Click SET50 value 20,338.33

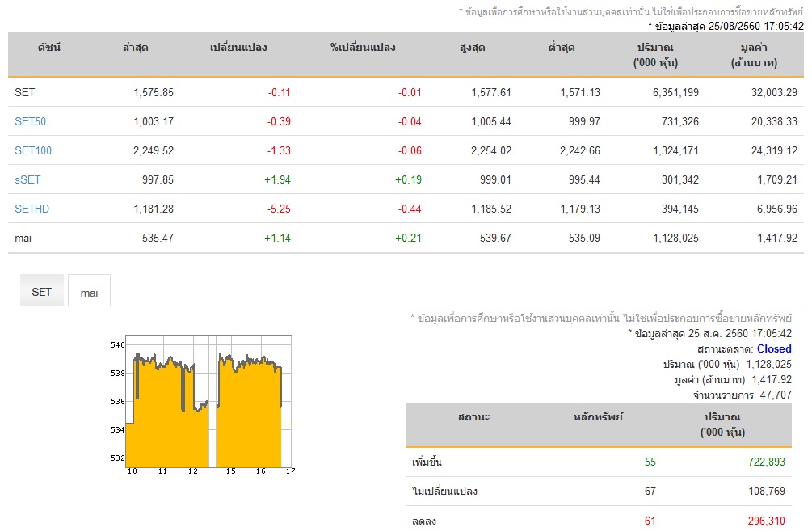774,121
